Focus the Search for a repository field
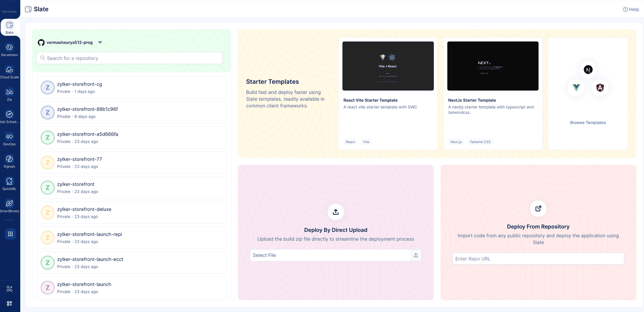Viewport: 644px width, 312px height. pyautogui.click(x=129, y=58)
